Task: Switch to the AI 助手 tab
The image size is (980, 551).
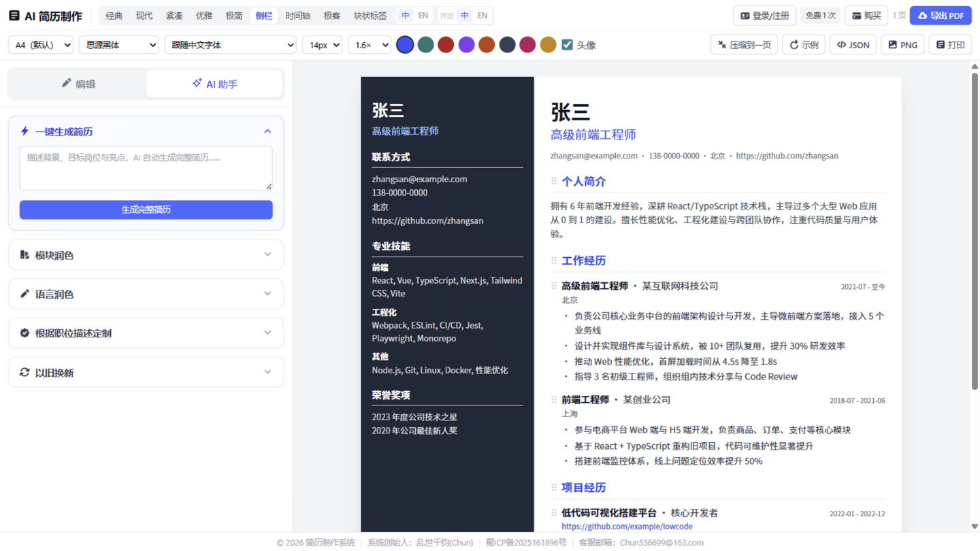Action: point(214,84)
